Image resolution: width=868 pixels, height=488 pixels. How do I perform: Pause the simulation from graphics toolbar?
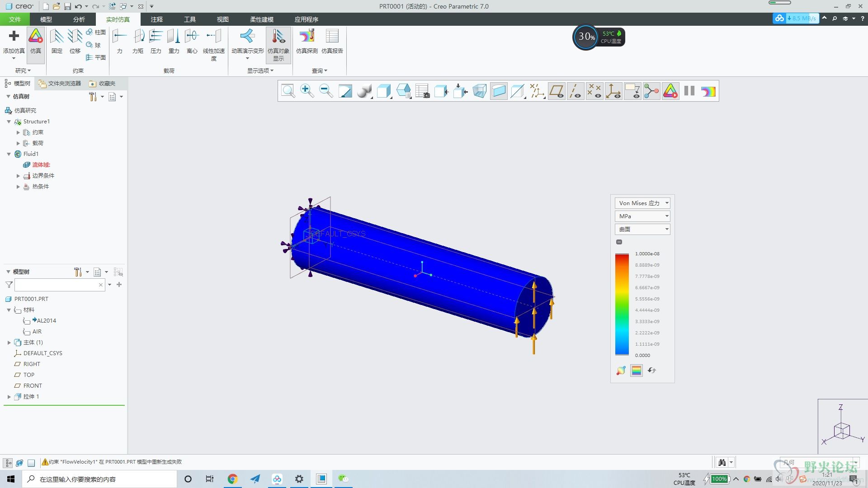coord(689,91)
